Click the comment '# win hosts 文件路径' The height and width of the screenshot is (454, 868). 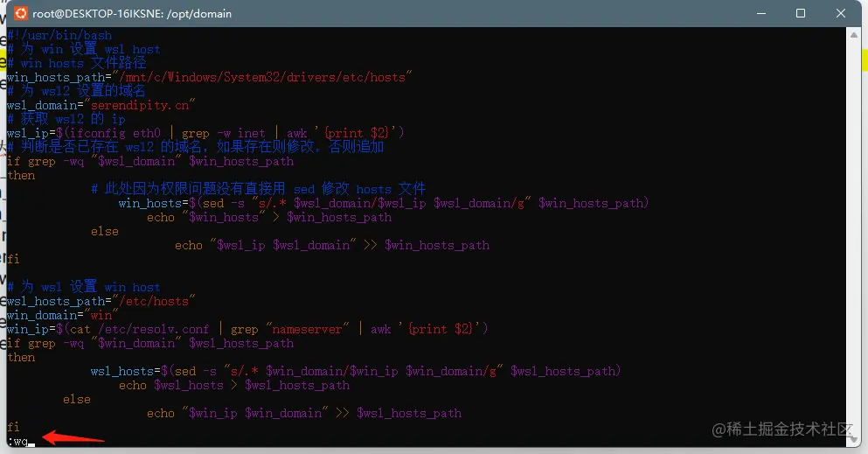[77, 63]
